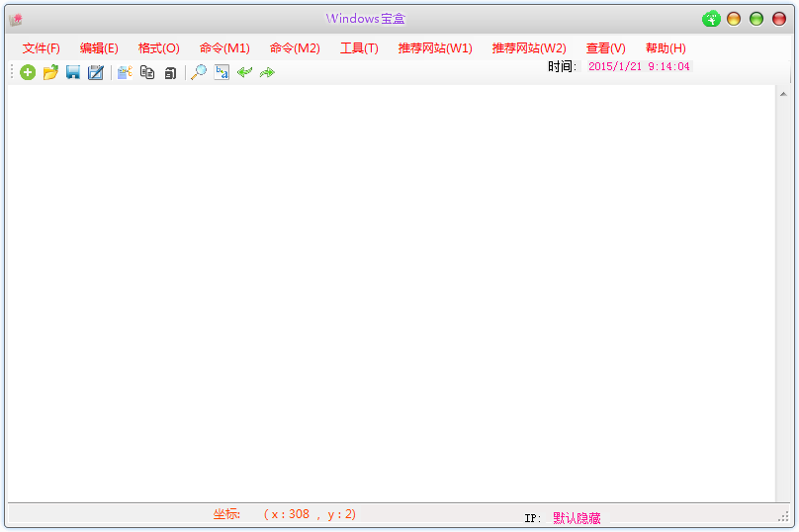The height and width of the screenshot is (532, 799).
Task: Open a file with the folder icon
Action: point(50,72)
